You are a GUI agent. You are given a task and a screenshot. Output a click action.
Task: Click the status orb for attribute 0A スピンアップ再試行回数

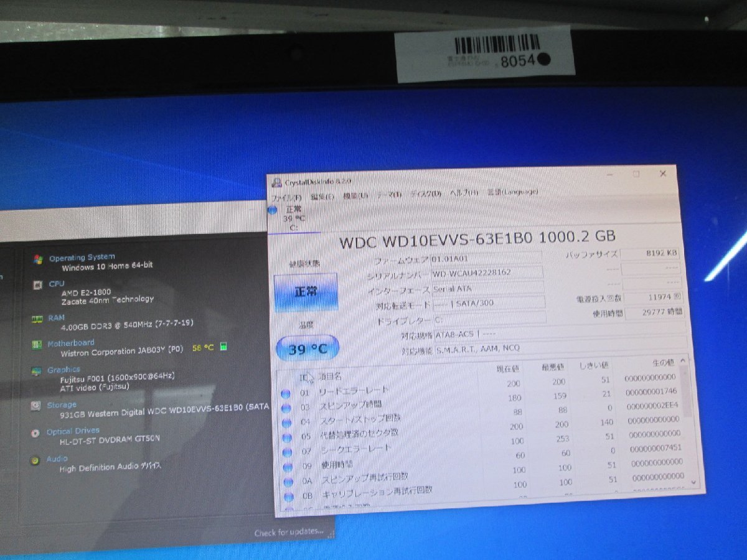point(288,482)
